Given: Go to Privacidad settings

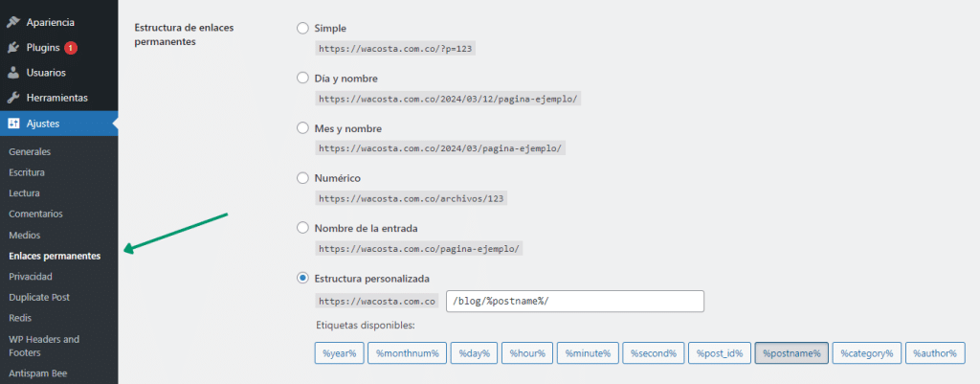Looking at the screenshot, I should 31,277.
